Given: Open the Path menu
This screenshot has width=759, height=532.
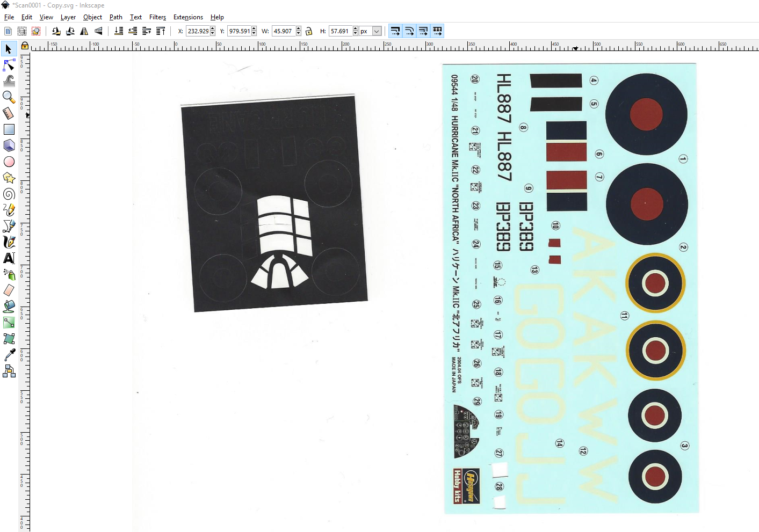Looking at the screenshot, I should (116, 17).
